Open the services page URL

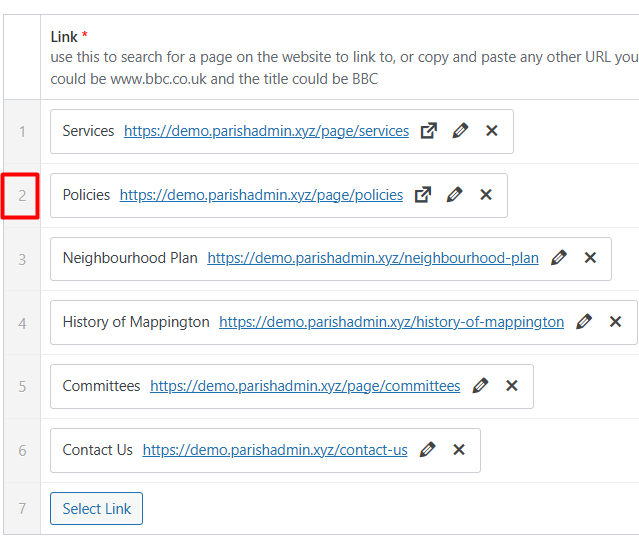tap(267, 131)
